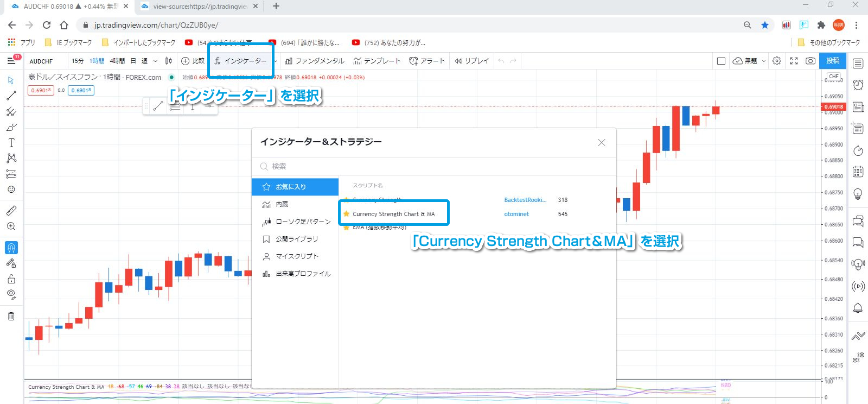Open the IE ブックマーク bookmarks folder
The width and height of the screenshot is (868, 404).
click(x=68, y=42)
